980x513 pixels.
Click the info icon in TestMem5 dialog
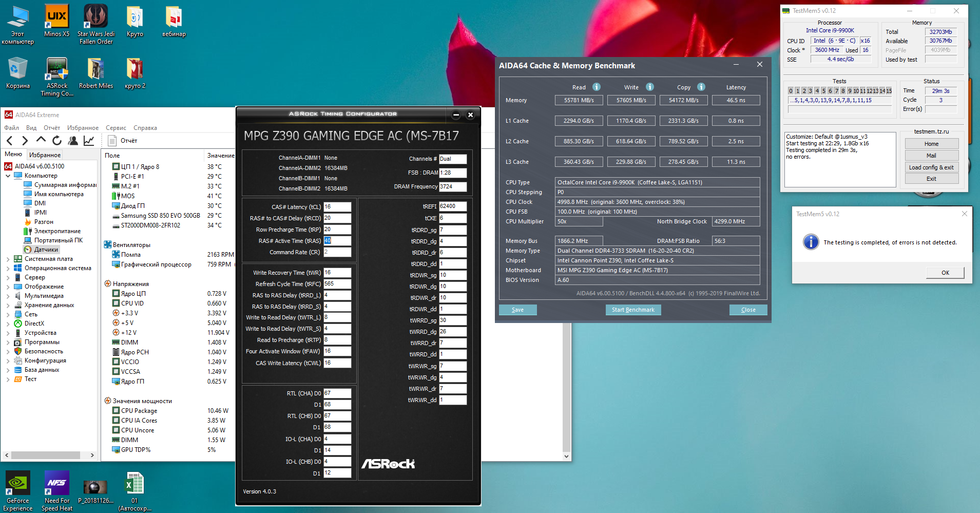point(811,242)
